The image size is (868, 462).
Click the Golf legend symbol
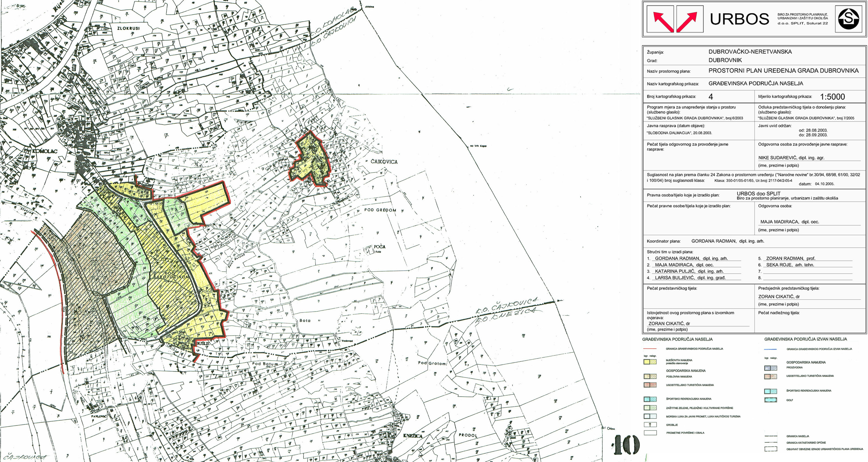pos(771,400)
